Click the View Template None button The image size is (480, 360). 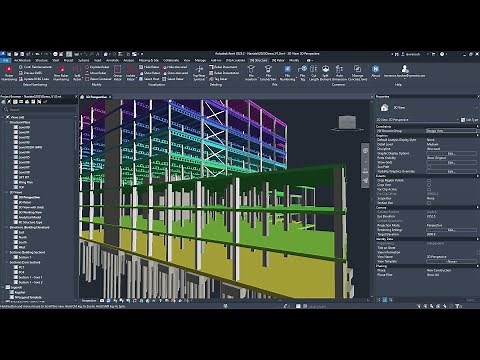[x=451, y=261]
